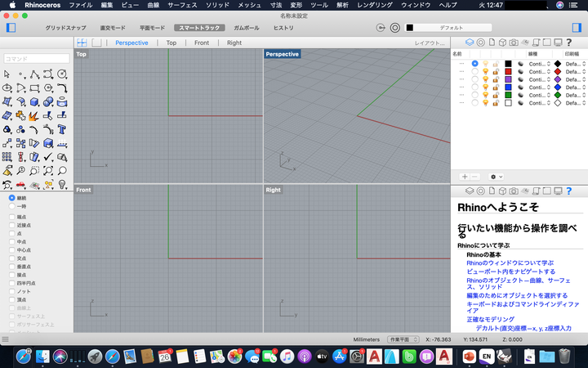Image resolution: width=588 pixels, height=368 pixels.
Task: Open the レンダリング menu
Action: tap(375, 5)
